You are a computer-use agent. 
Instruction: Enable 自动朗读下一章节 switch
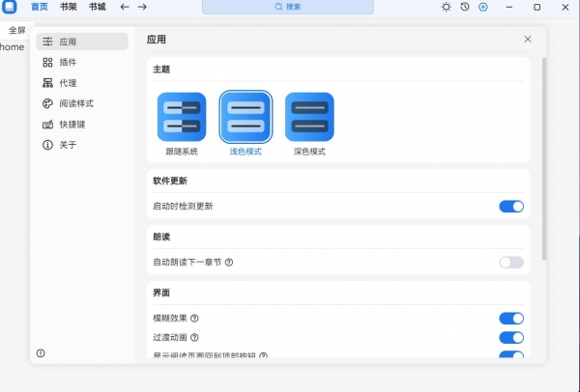pyautogui.click(x=511, y=263)
